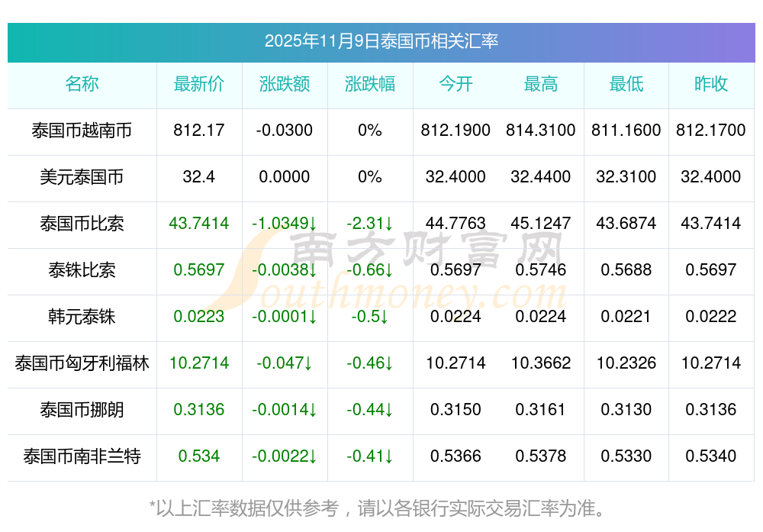
Task: Click previous close 0.0222
Action: pos(711,317)
